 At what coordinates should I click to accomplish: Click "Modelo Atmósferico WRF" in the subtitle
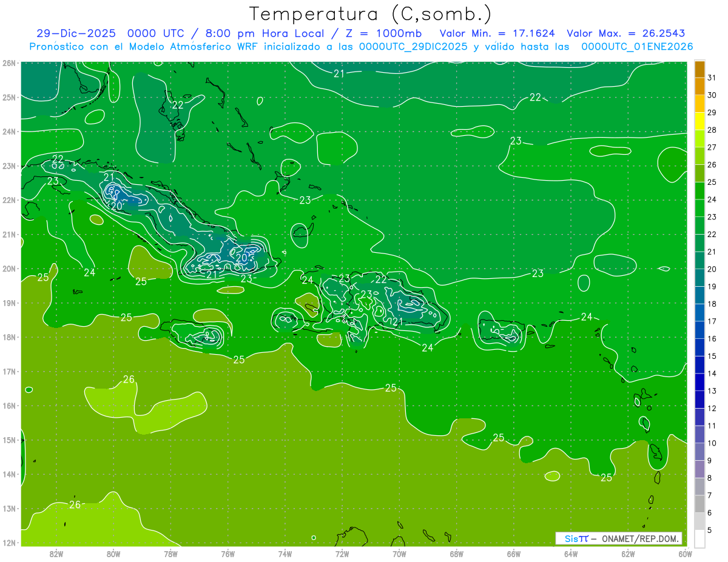(x=184, y=47)
